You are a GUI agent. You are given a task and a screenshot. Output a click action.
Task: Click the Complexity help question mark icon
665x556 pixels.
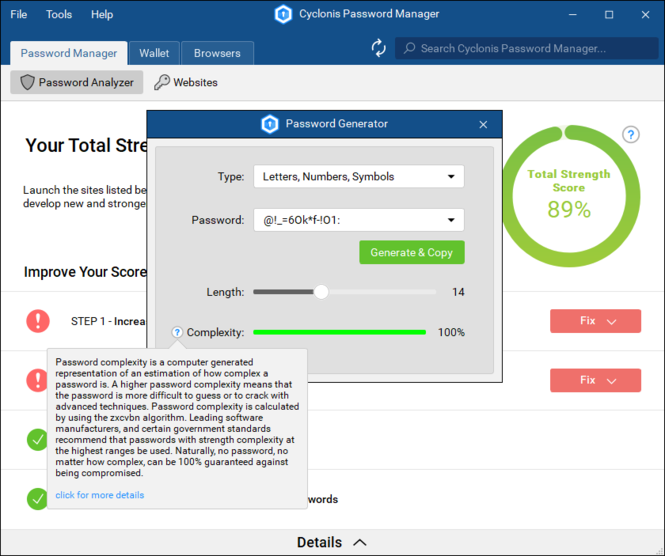(177, 332)
